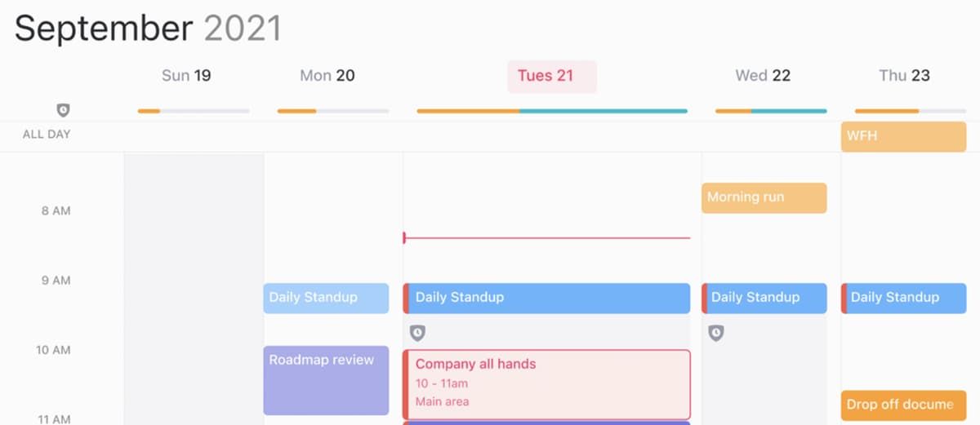
Task: Click the progress bar under Tues 21
Action: tap(552, 111)
